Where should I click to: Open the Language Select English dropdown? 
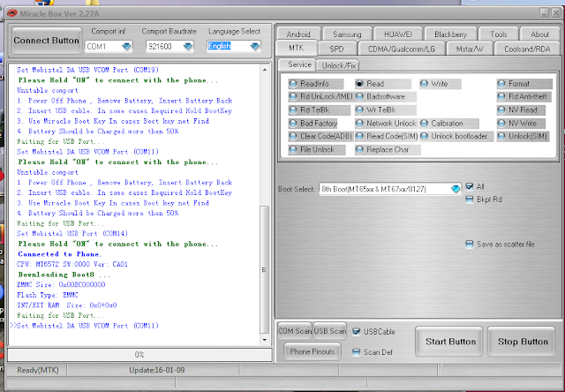(x=255, y=46)
